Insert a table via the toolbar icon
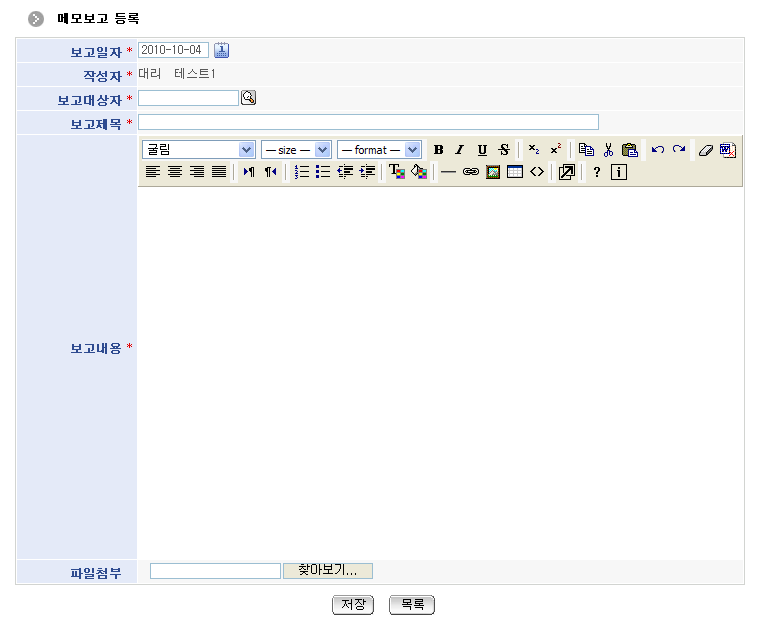770x625 pixels. tap(514, 172)
